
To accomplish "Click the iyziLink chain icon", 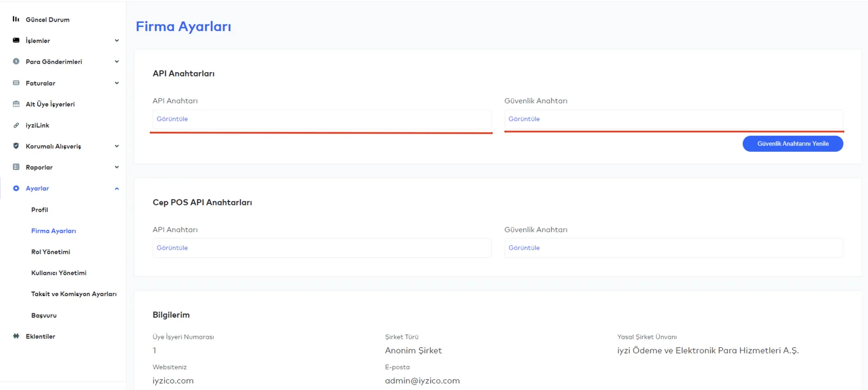I will [x=16, y=125].
